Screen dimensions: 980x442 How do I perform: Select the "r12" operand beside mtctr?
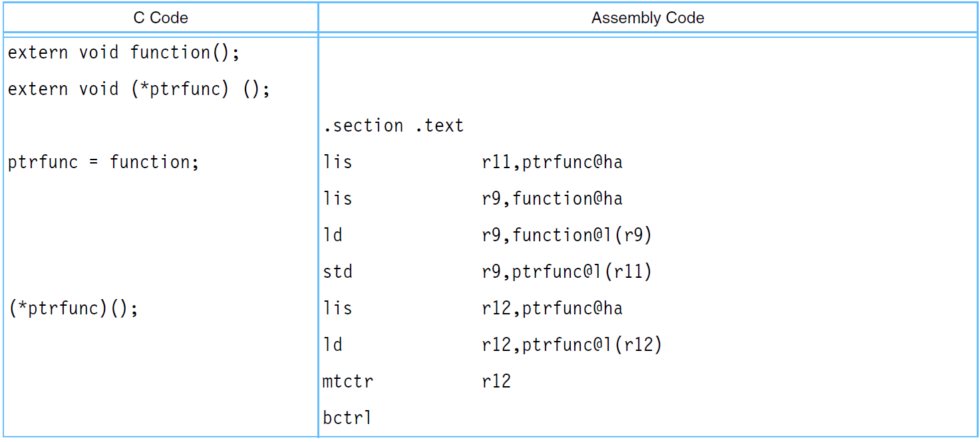[x=496, y=382]
